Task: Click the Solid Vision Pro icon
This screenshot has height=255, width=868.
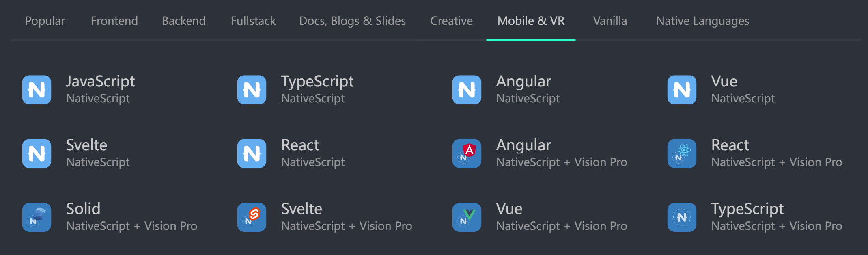Action: 37,217
